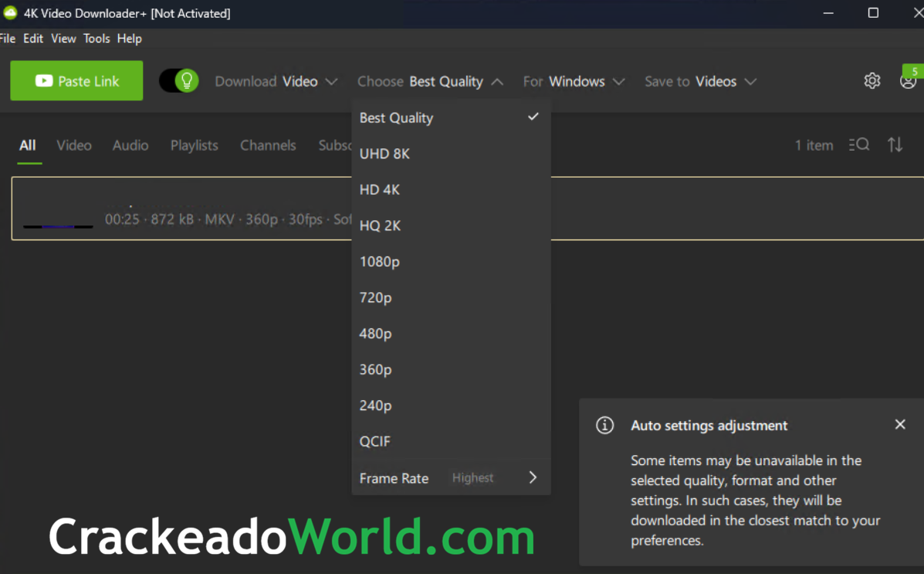Switch to the Channels tab
This screenshot has height=574, width=924.
pyautogui.click(x=268, y=145)
